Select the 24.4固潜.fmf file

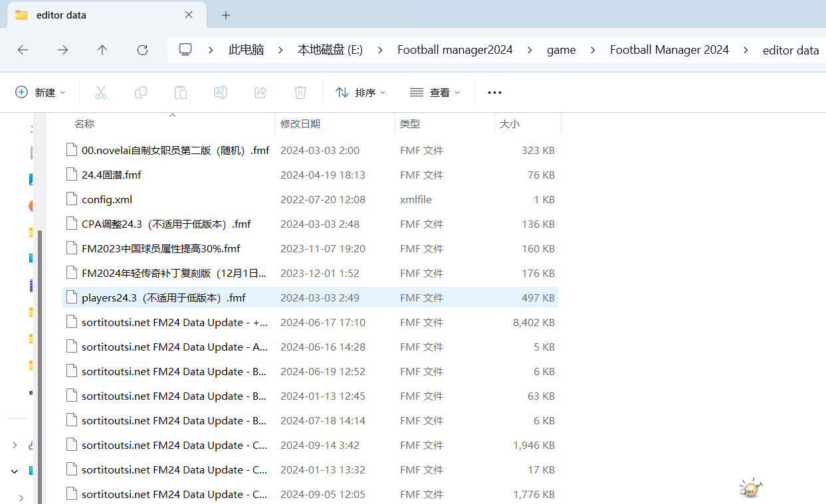point(111,175)
